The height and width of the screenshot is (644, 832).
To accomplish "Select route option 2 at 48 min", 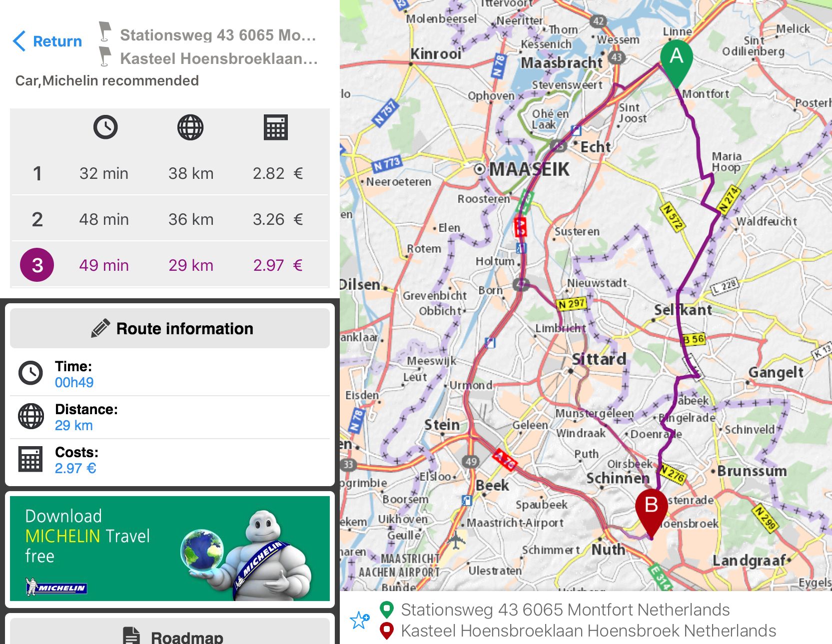I will [x=170, y=219].
